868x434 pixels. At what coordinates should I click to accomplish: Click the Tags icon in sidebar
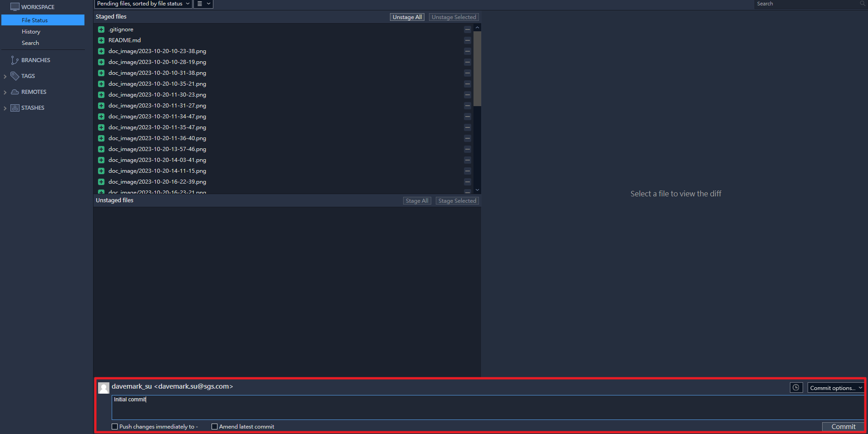point(15,76)
